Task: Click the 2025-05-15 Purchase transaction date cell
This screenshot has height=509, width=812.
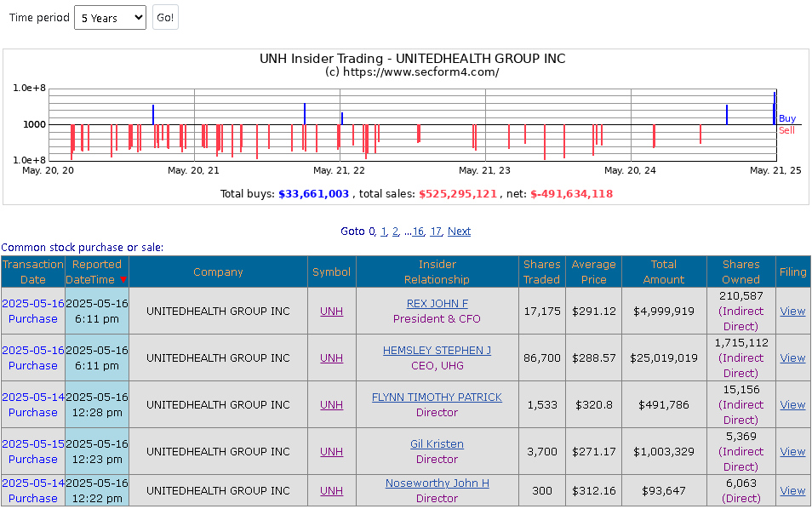Action: click(33, 451)
